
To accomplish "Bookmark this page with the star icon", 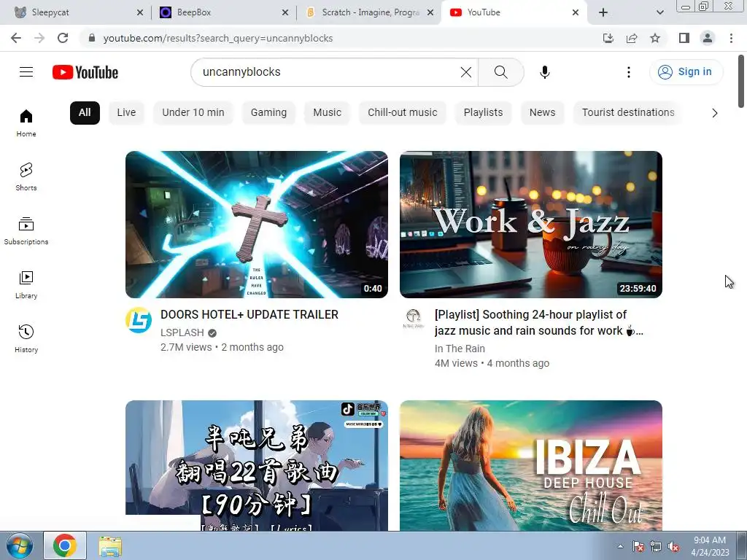I will tap(655, 38).
